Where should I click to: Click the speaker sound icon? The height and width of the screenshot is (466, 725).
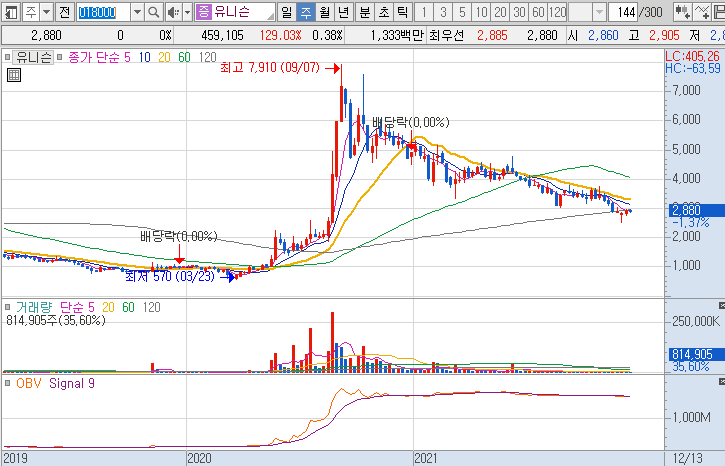coord(173,12)
